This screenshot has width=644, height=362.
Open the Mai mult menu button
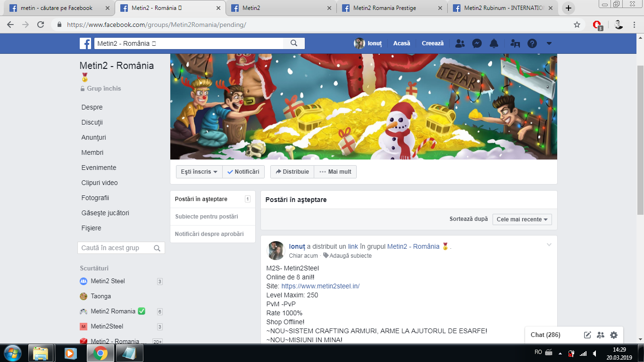(x=335, y=172)
